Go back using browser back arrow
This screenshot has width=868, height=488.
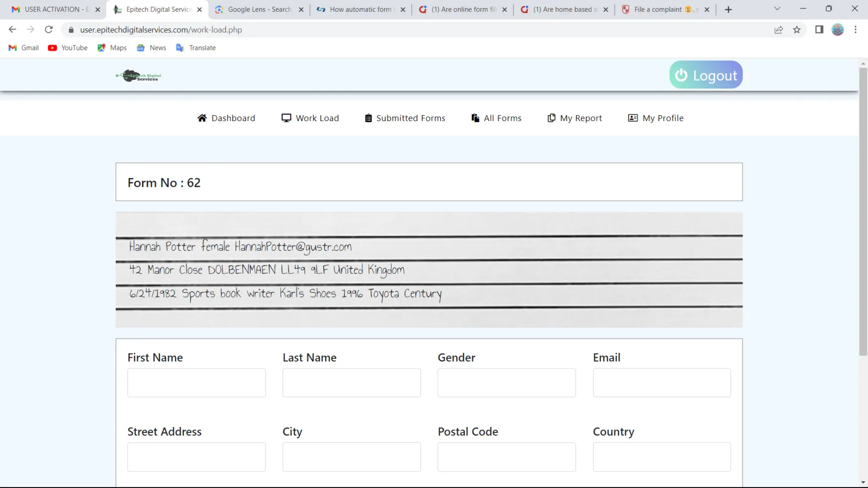point(12,30)
